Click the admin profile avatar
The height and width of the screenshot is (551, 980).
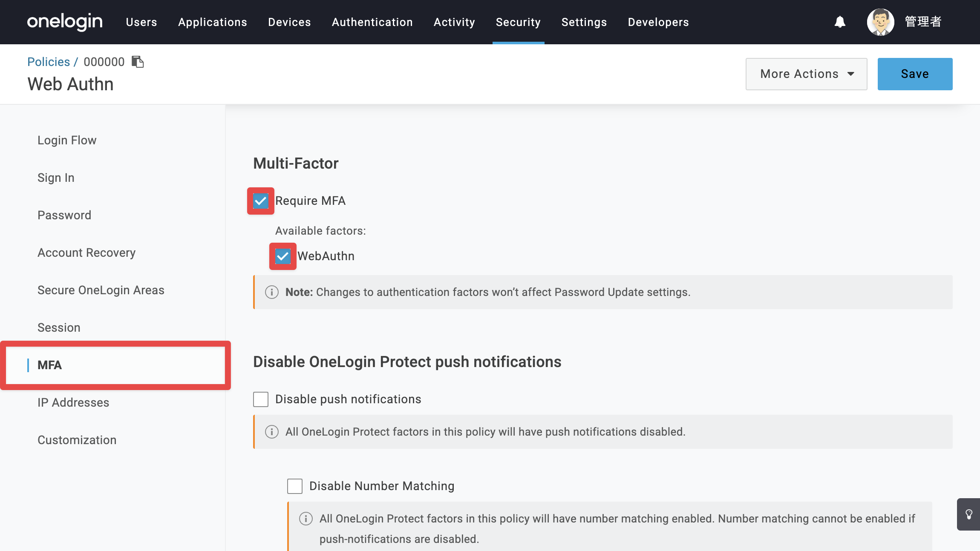[x=880, y=22]
